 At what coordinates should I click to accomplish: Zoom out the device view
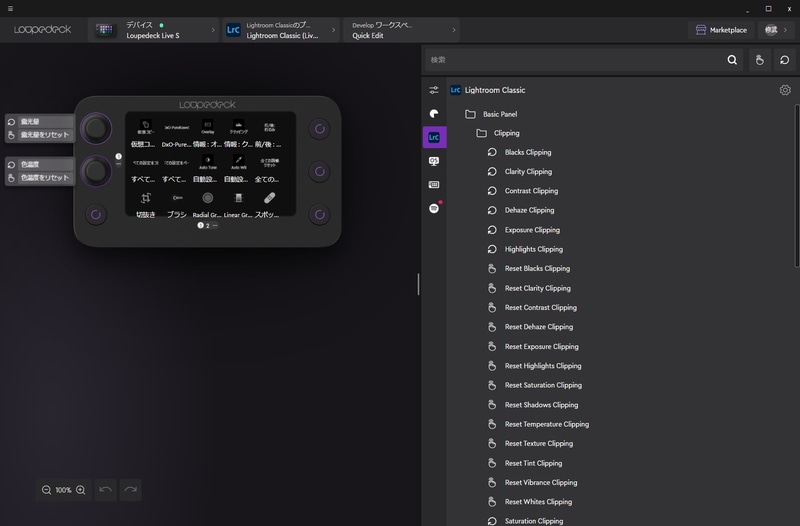[x=46, y=490]
